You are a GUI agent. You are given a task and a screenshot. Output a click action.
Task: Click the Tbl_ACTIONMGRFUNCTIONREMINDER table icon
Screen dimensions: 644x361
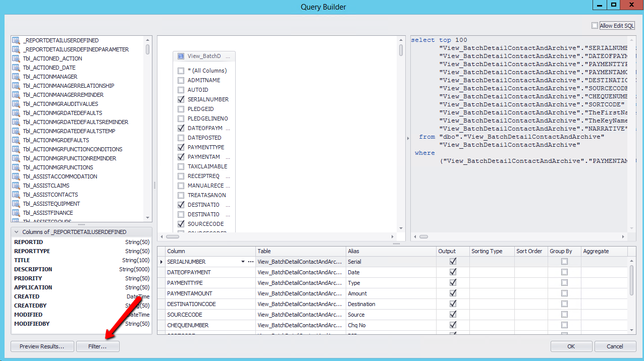[16, 158]
